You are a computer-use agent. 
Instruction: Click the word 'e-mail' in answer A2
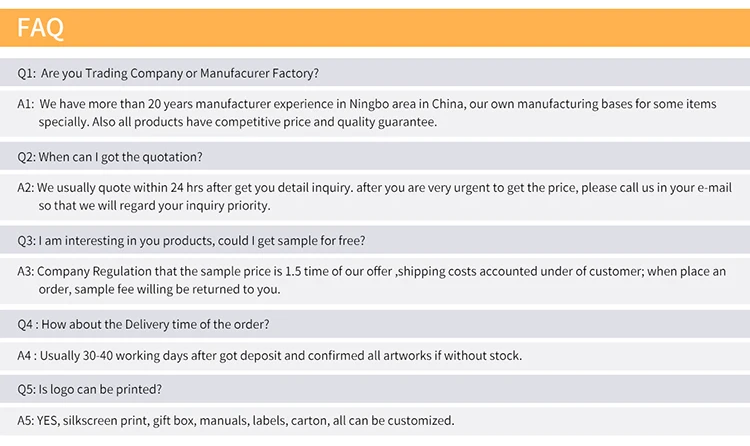711,187
